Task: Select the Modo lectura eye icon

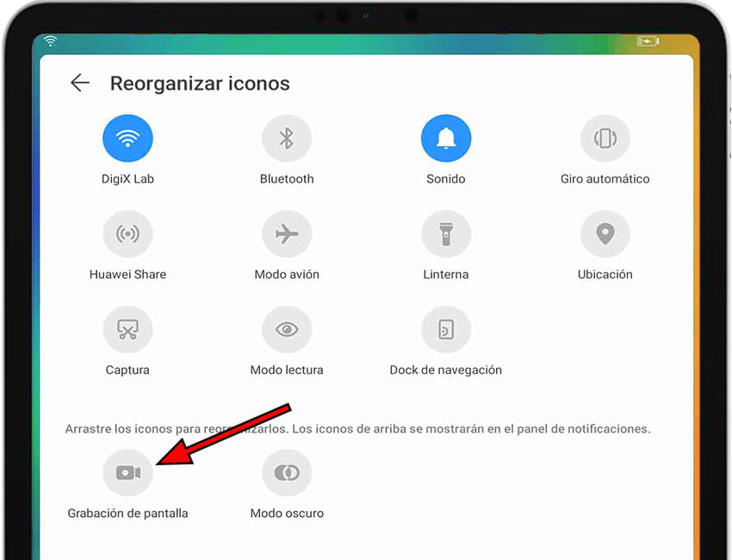Action: tap(287, 329)
